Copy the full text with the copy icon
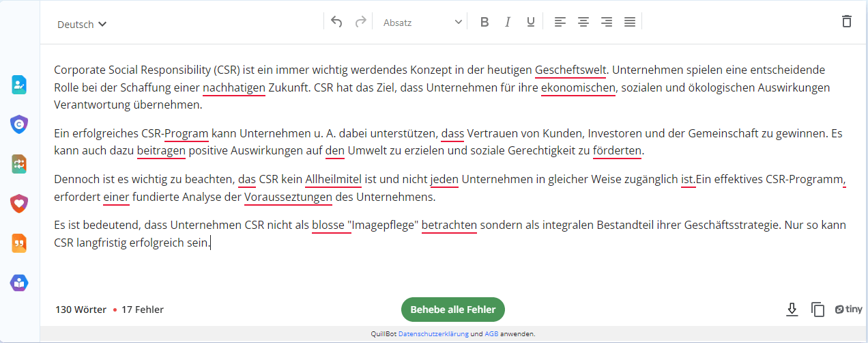This screenshot has width=868, height=343. tap(818, 310)
